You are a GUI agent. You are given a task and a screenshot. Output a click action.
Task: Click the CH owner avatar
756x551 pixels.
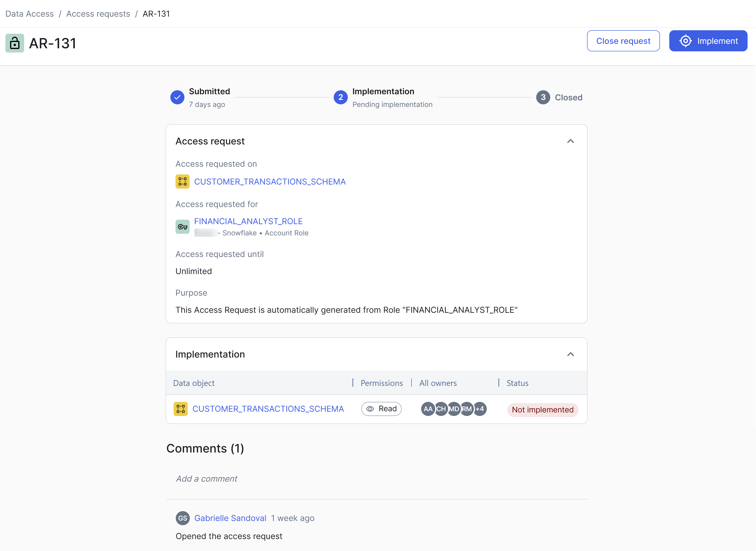[441, 409]
